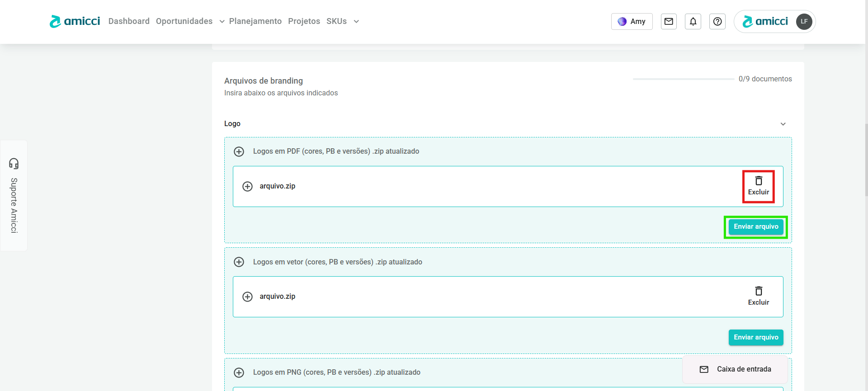Click Enviar arquivo for PDF logos
The width and height of the screenshot is (868, 391).
click(x=755, y=227)
